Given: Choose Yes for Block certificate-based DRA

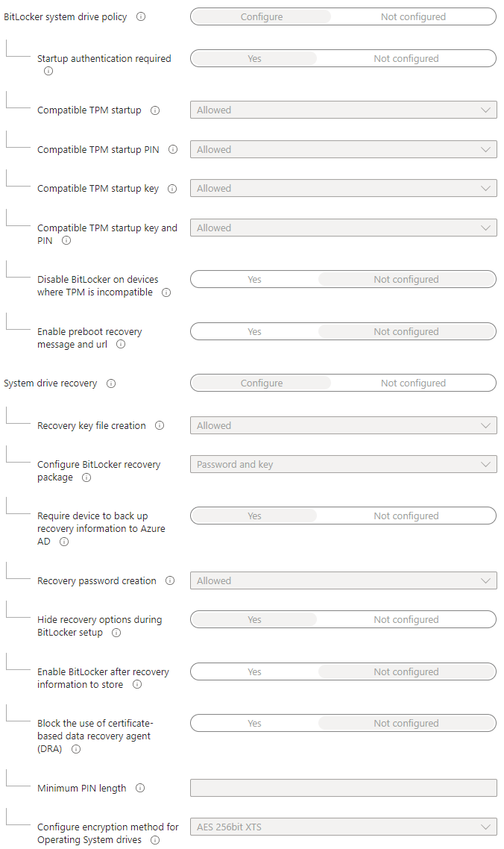Looking at the screenshot, I should [254, 724].
